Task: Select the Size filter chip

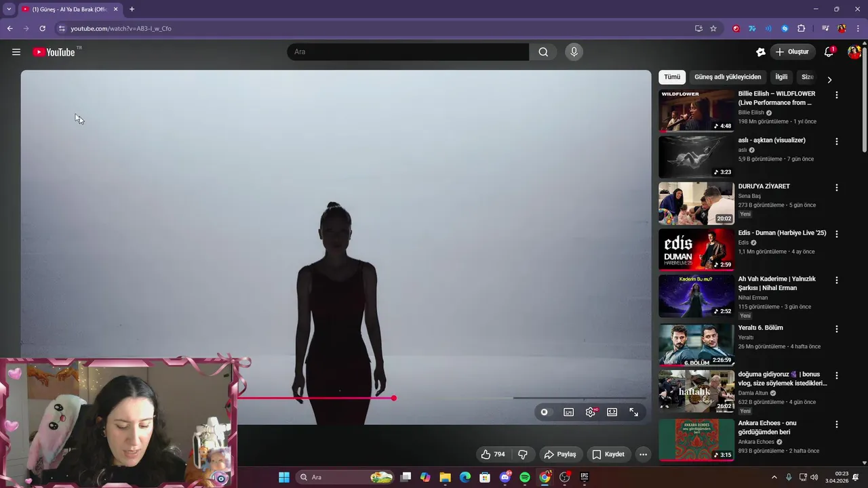Action: coord(807,77)
